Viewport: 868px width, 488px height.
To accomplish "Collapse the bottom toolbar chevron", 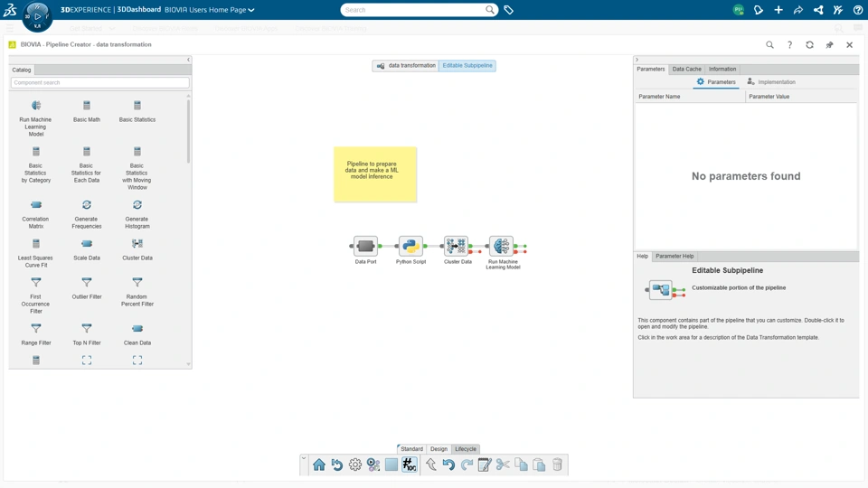I will click(x=304, y=458).
